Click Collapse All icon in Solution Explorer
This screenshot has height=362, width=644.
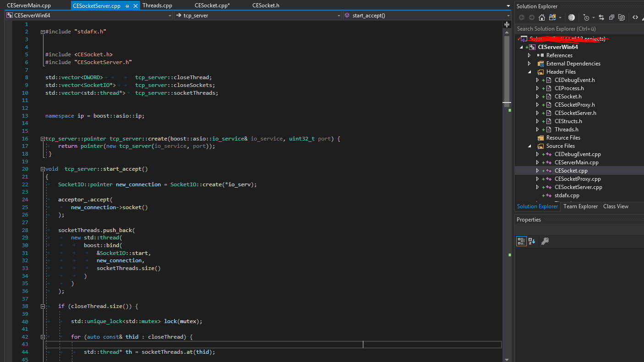[x=611, y=17]
